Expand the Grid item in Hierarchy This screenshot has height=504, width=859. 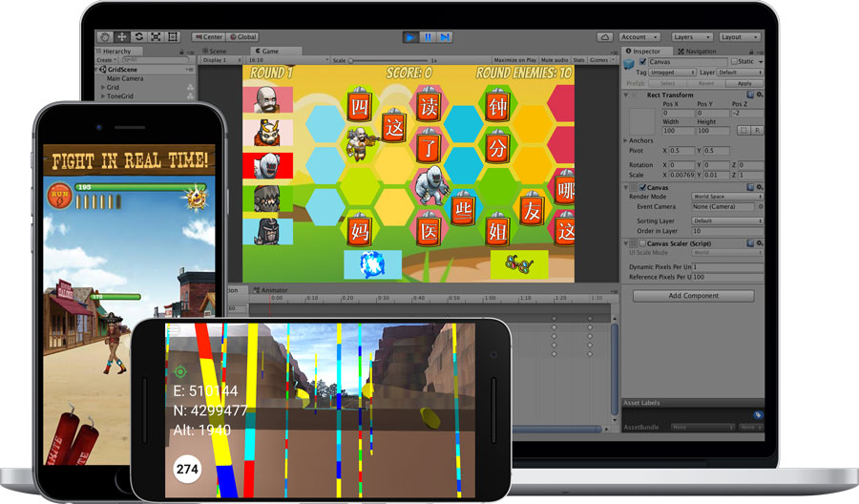click(102, 87)
